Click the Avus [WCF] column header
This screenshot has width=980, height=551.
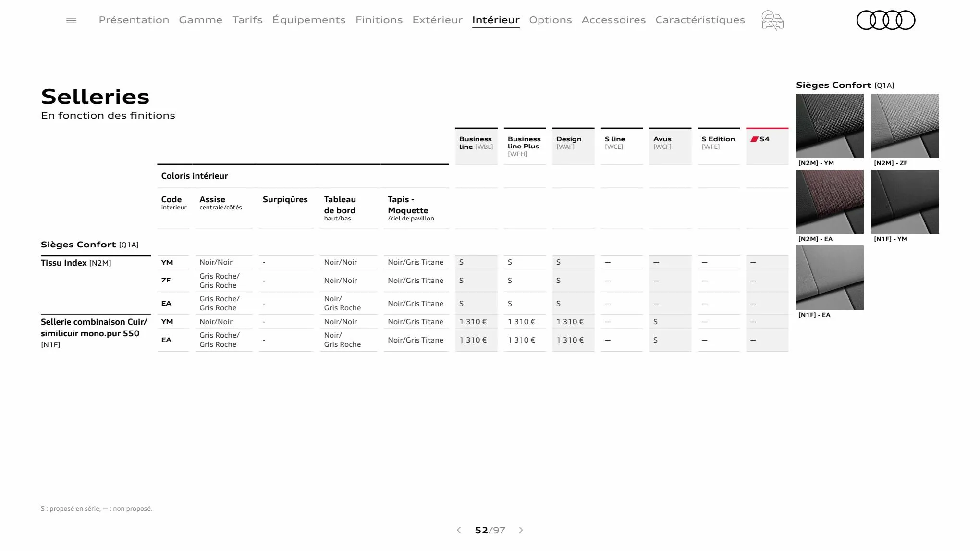tap(670, 146)
